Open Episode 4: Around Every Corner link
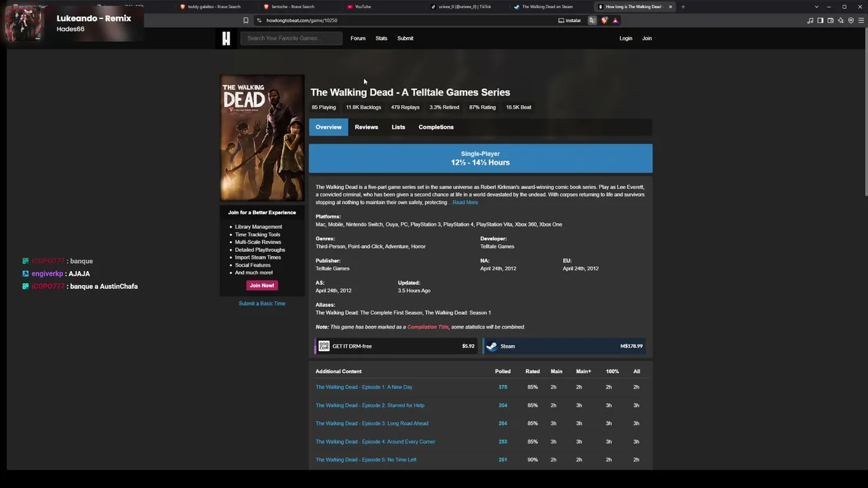This screenshot has width=868, height=488. point(375,442)
